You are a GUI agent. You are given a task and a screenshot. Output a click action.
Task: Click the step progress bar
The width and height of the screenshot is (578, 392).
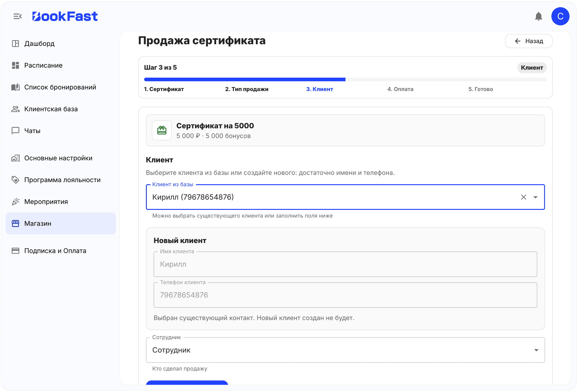(345, 79)
